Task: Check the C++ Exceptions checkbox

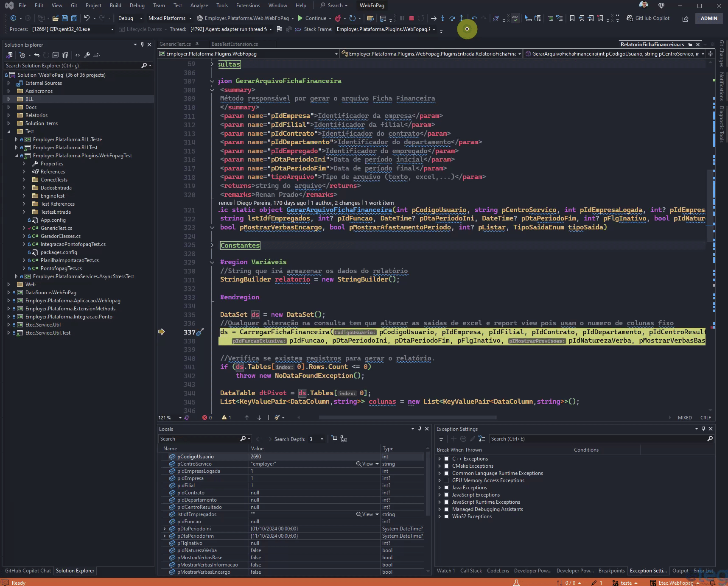Action: tap(446, 459)
